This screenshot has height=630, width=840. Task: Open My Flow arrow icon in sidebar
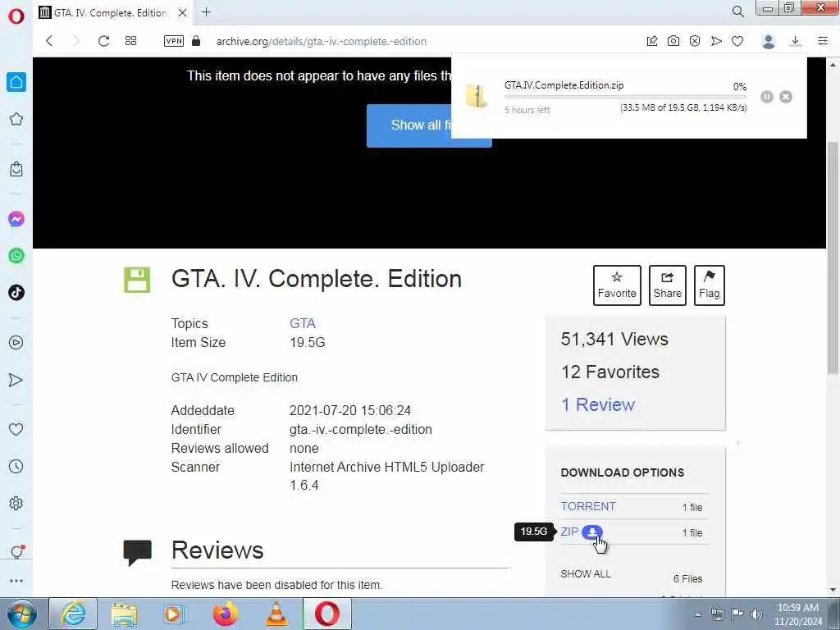[16, 380]
